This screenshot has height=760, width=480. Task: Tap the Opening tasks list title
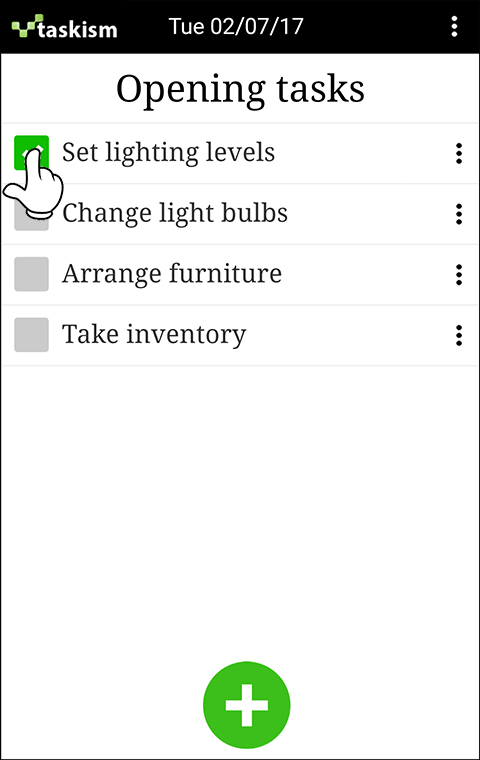(x=240, y=90)
